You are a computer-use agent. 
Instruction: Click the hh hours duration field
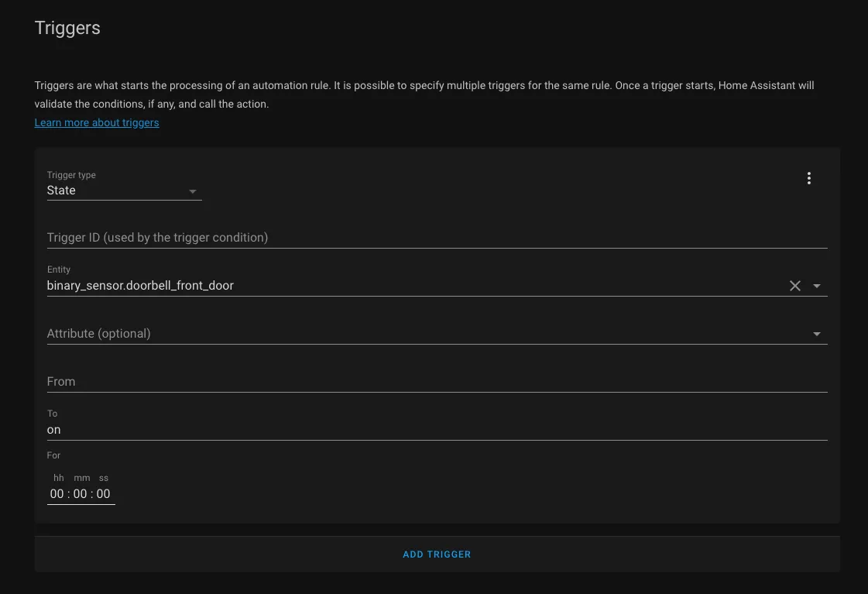(x=58, y=493)
